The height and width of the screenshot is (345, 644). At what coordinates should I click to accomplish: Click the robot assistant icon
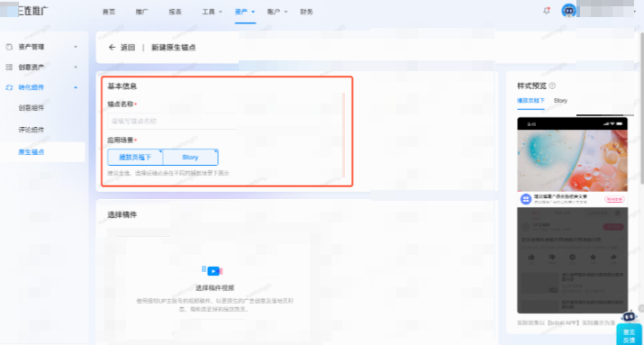point(629,316)
